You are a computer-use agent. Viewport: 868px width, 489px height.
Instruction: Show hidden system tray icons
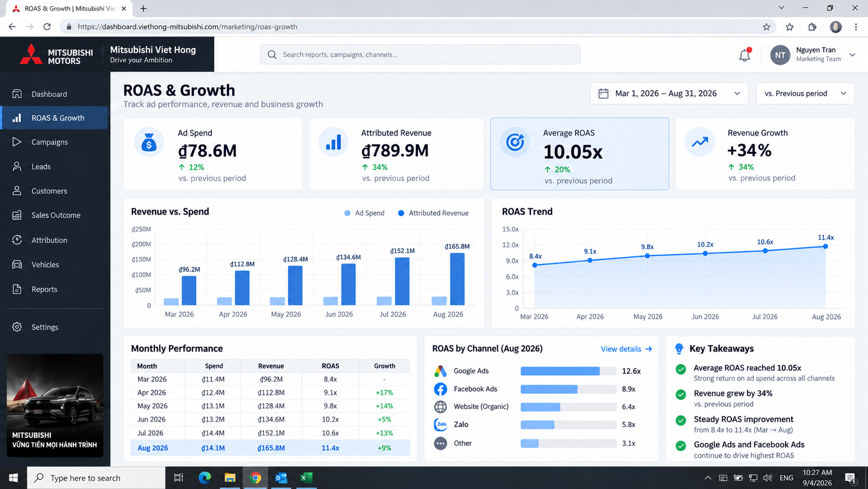(708, 478)
